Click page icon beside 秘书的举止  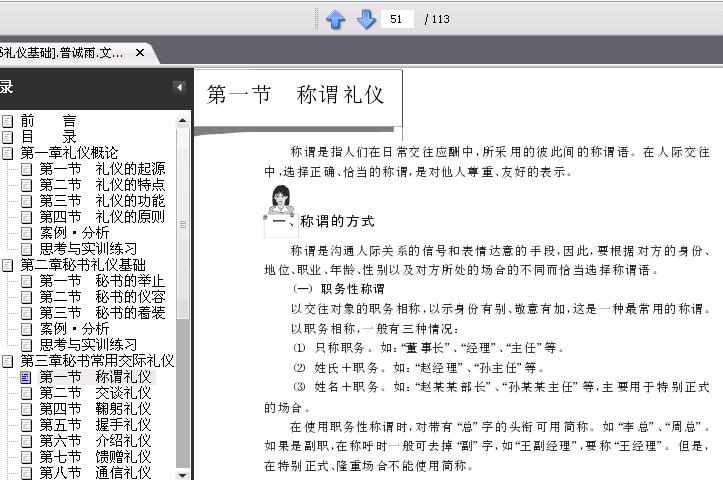click(26, 281)
